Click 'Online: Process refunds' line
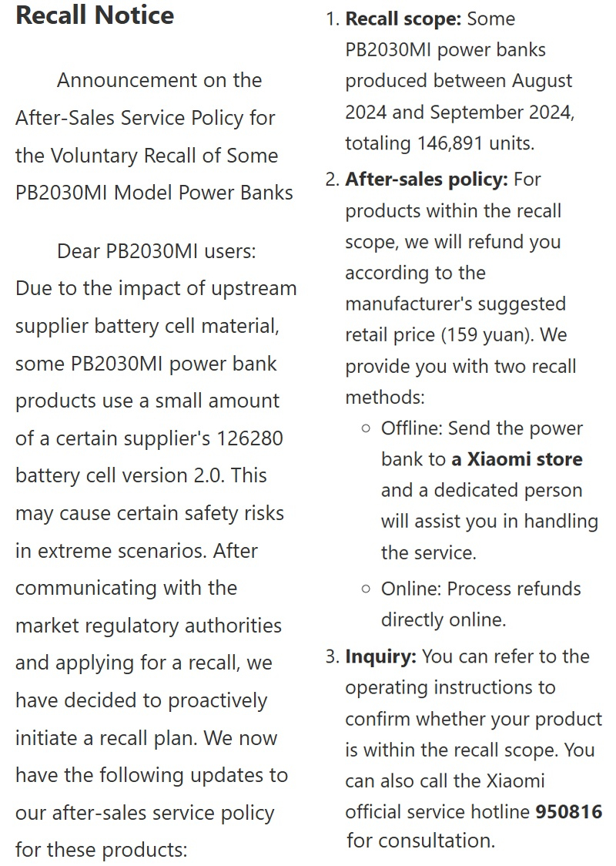 point(480,589)
